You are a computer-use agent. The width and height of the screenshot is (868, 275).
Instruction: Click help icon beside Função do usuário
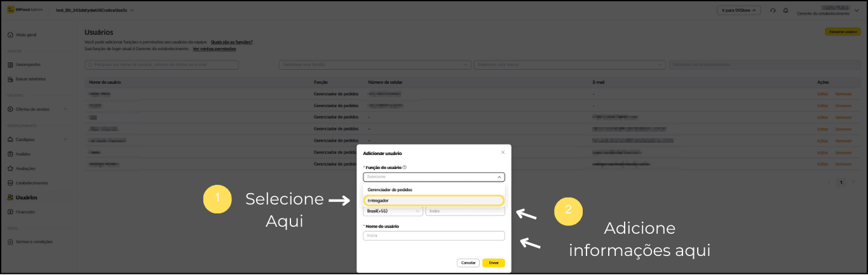pos(405,168)
